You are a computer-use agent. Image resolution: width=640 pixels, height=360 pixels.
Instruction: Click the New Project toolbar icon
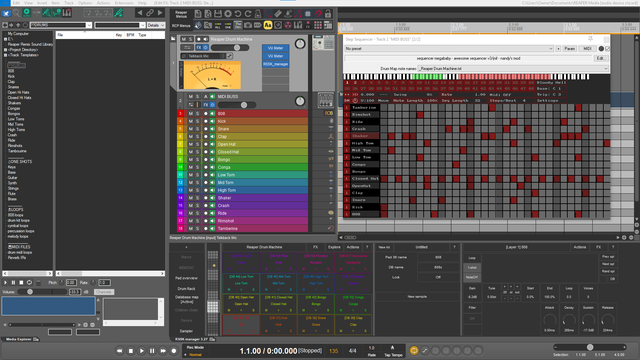pos(198,14)
